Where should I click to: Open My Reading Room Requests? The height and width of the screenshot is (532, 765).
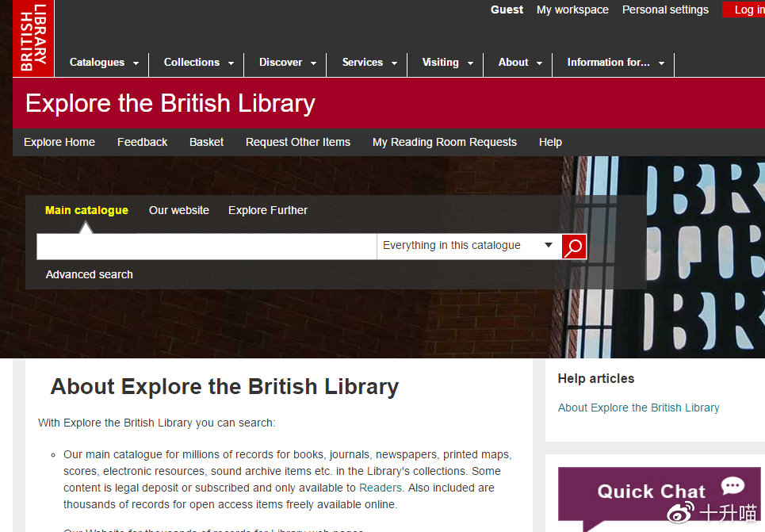(x=445, y=142)
